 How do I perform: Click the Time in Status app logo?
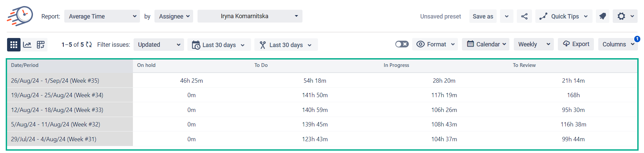[20, 16]
